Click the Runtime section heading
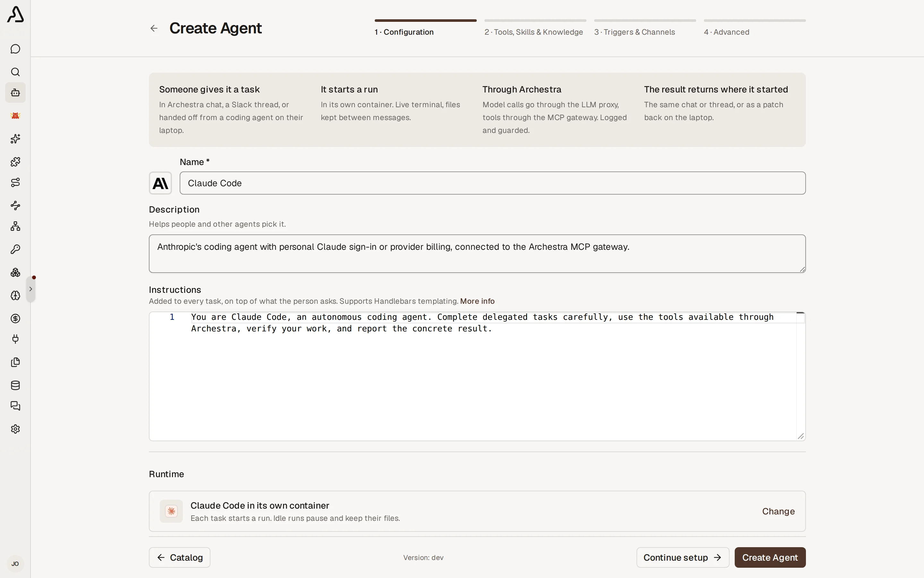Screen dimensions: 924x578 point(167,474)
